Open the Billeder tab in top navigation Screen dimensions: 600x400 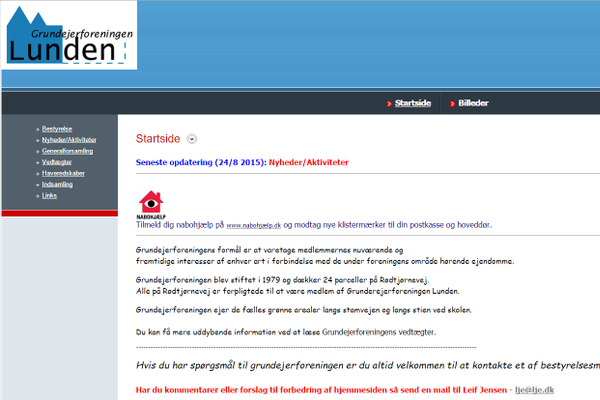tap(473, 103)
